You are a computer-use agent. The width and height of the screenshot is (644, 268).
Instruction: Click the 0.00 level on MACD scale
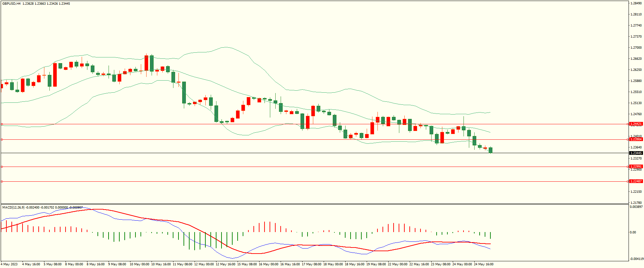coord(633,232)
